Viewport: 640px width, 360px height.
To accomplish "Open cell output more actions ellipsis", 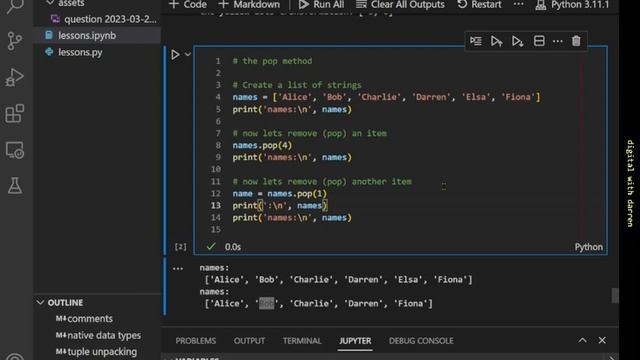I will (x=178, y=269).
